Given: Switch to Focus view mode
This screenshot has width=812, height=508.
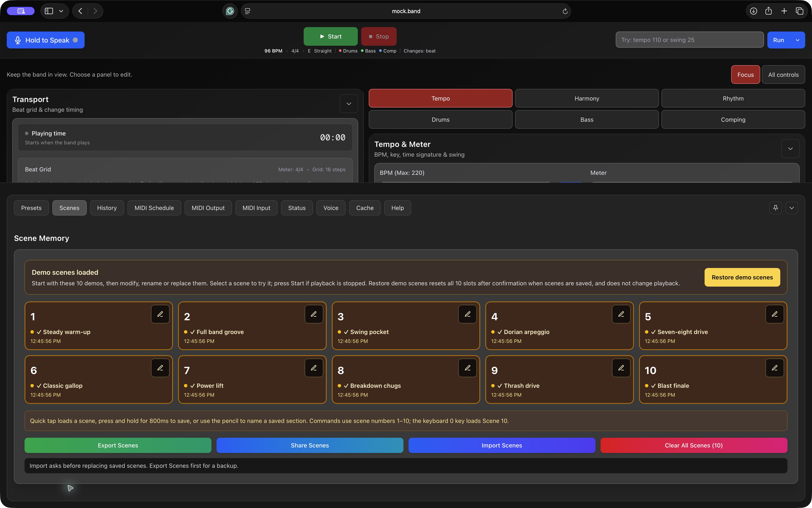Looking at the screenshot, I should (746, 75).
